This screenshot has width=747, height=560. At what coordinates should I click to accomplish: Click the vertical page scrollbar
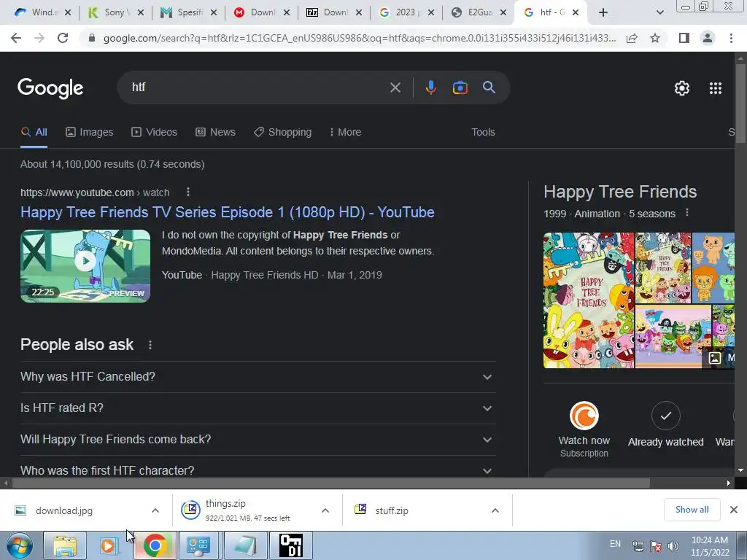(740, 103)
